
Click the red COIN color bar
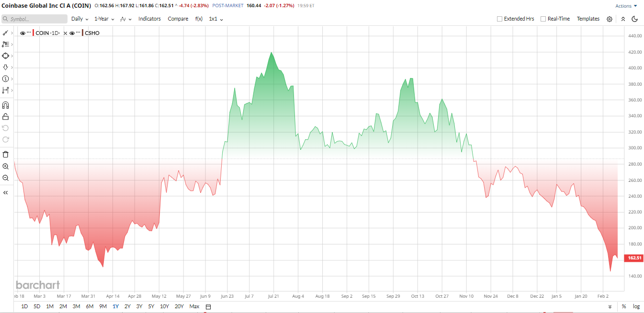[x=34, y=33]
